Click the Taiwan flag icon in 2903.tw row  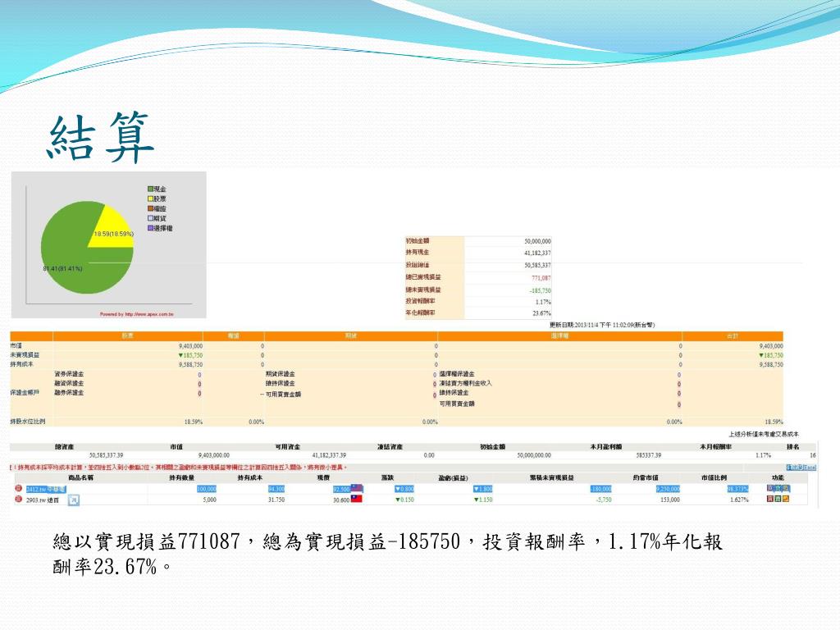[x=357, y=499]
